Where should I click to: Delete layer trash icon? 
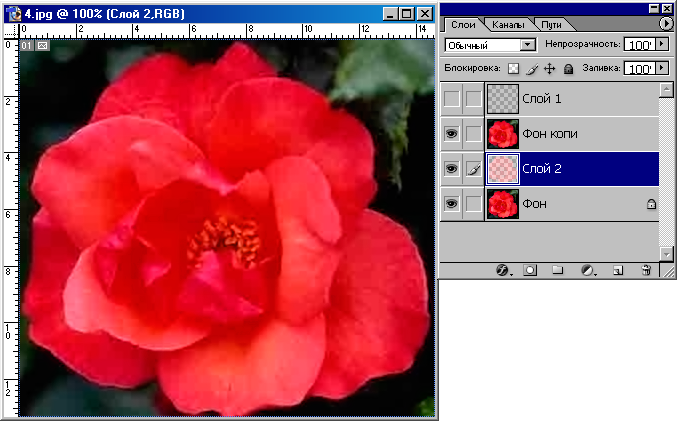click(x=646, y=270)
